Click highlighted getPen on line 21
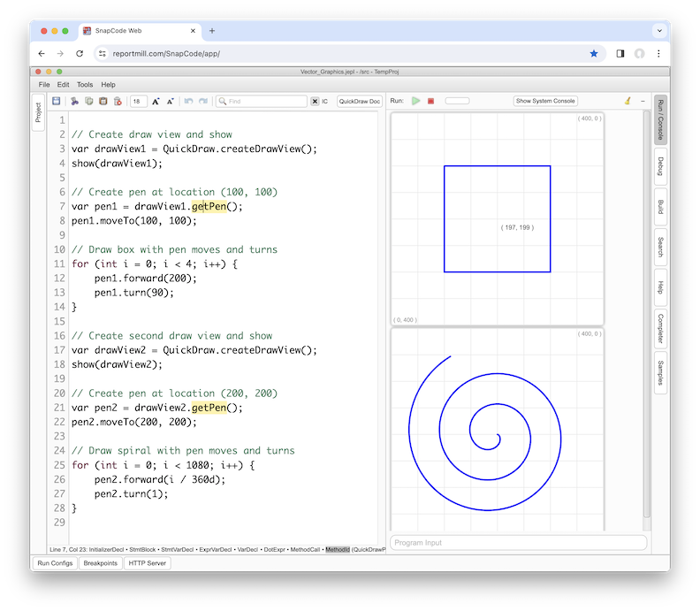Viewport: 700px width, 611px height. [x=209, y=408]
